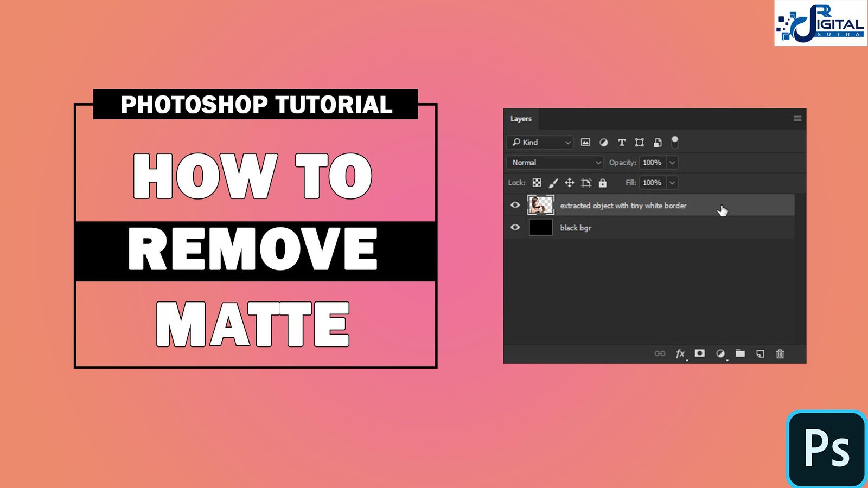
Task: Click the type layer filter icon
Action: click(x=622, y=142)
